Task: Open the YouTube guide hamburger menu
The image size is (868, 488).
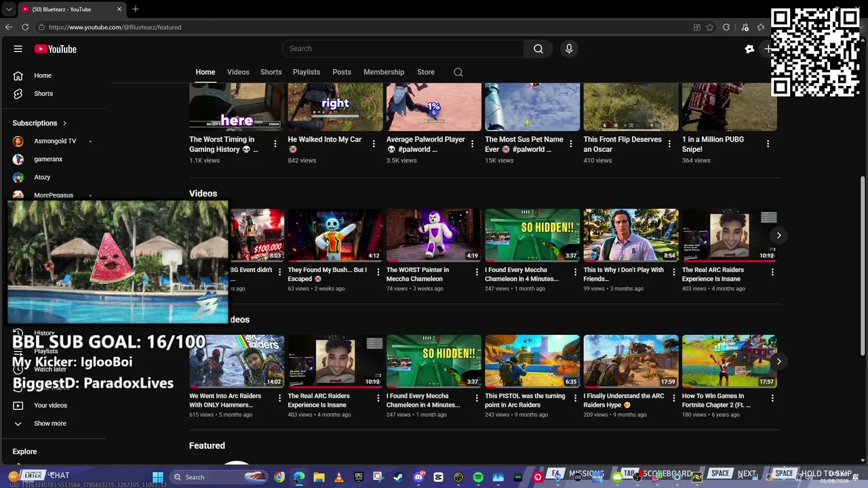Action: [x=18, y=49]
